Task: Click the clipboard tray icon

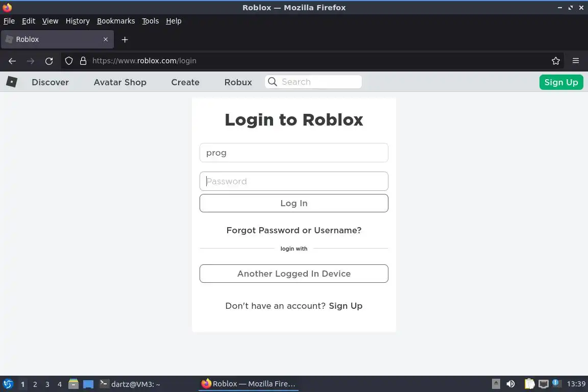Action: (x=529, y=384)
